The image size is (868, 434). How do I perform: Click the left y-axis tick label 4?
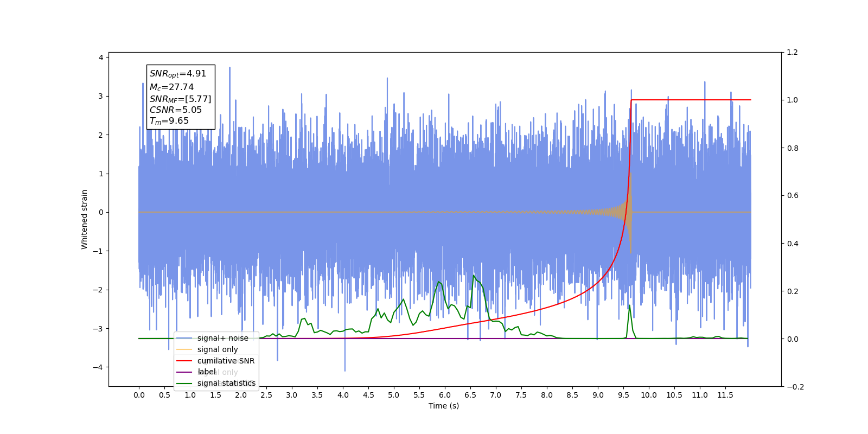[101, 58]
